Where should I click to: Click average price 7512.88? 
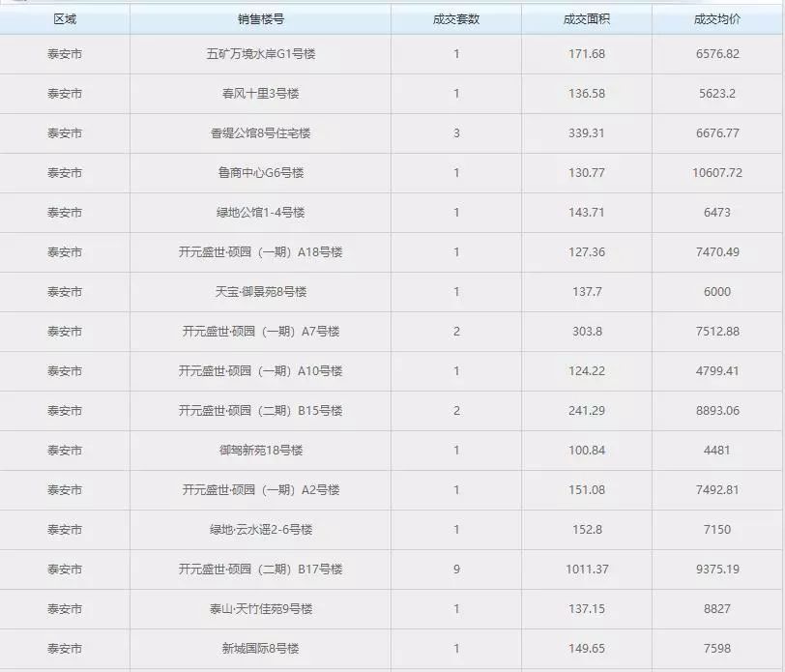pos(717,332)
